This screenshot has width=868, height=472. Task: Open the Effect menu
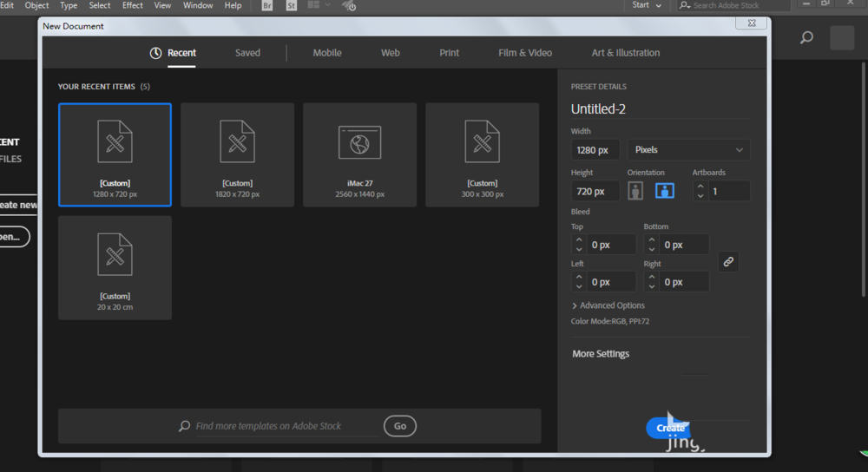[132, 5]
